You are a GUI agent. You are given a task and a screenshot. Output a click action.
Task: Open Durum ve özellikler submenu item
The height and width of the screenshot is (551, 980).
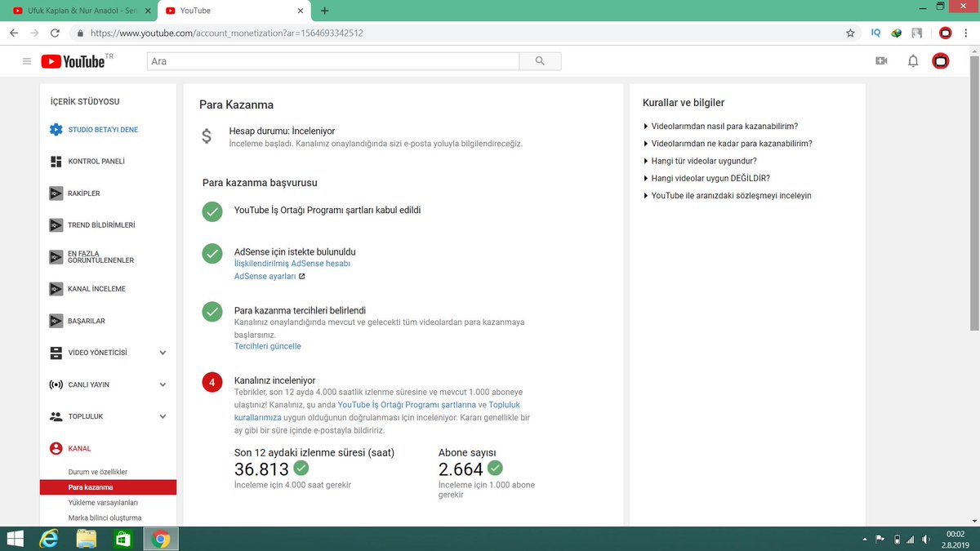pyautogui.click(x=98, y=472)
